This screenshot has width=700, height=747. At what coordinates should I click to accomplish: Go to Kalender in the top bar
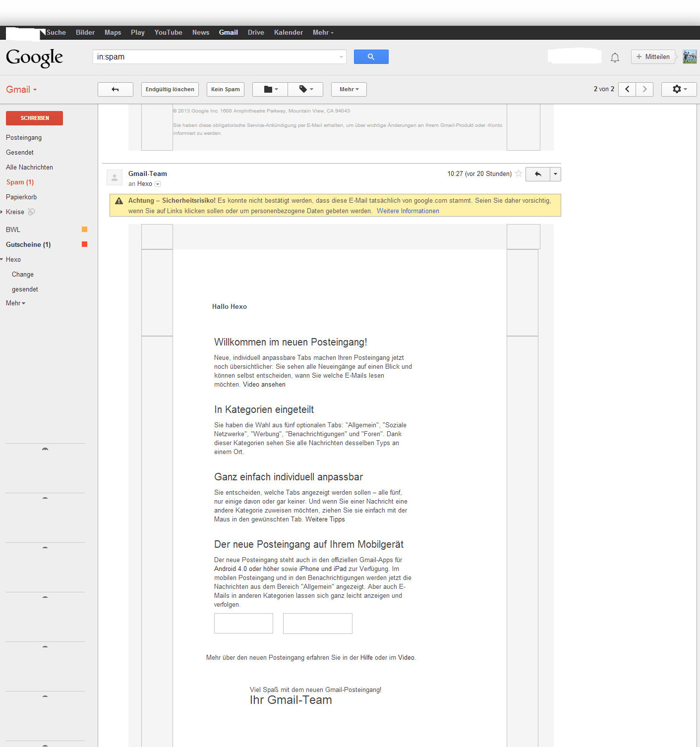[x=289, y=33]
